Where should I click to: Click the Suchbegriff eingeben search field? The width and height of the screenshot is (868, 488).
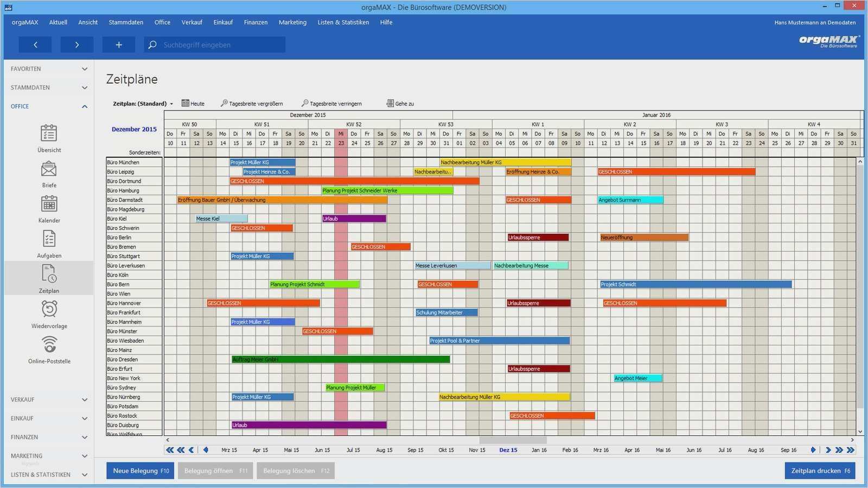click(x=215, y=44)
